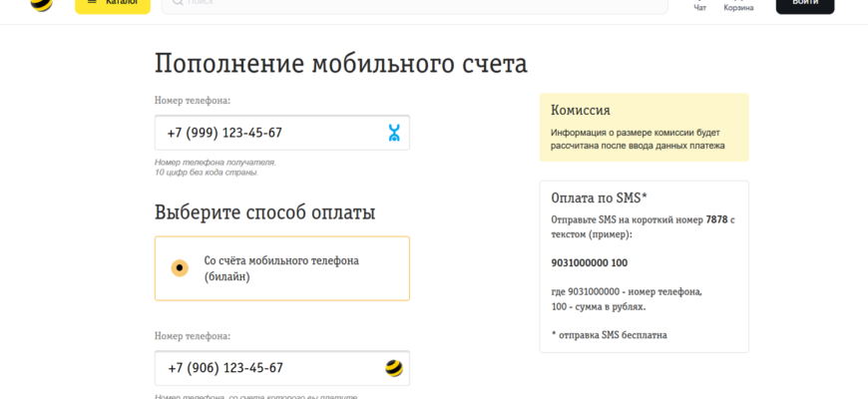Open the Каталог hamburger menu icon

pyautogui.click(x=92, y=2)
